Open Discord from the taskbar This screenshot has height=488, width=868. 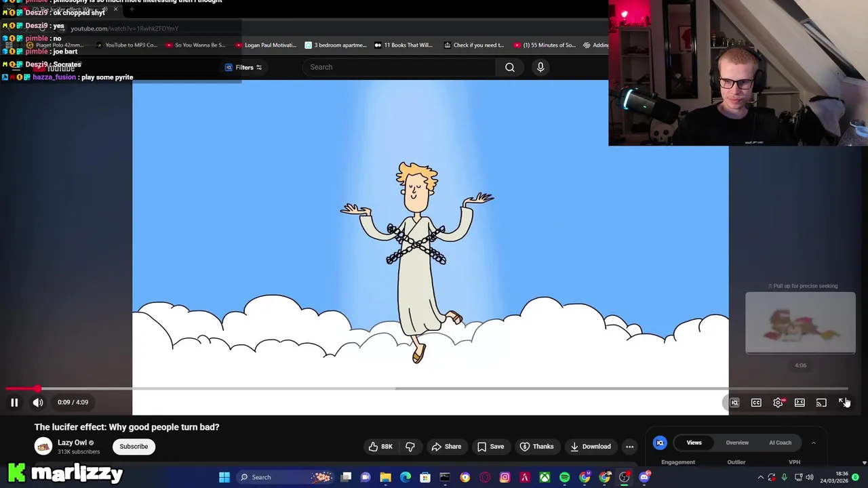tap(644, 477)
